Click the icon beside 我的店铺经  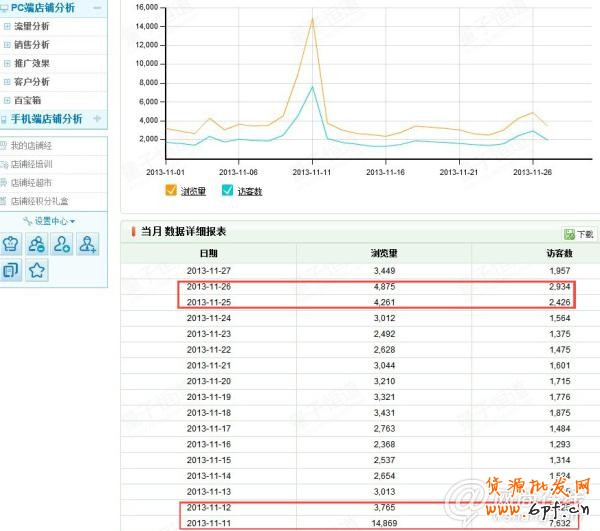5,146
